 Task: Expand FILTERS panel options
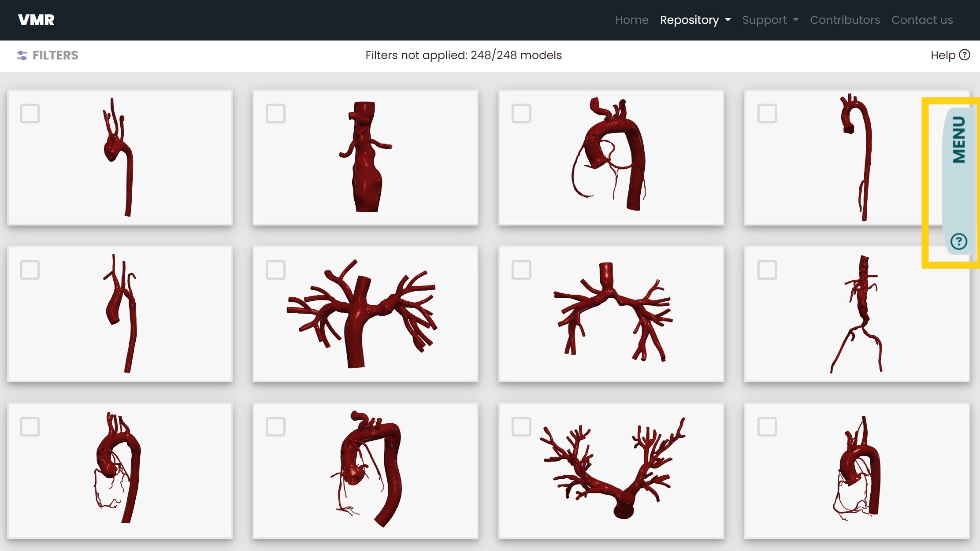pyautogui.click(x=47, y=55)
